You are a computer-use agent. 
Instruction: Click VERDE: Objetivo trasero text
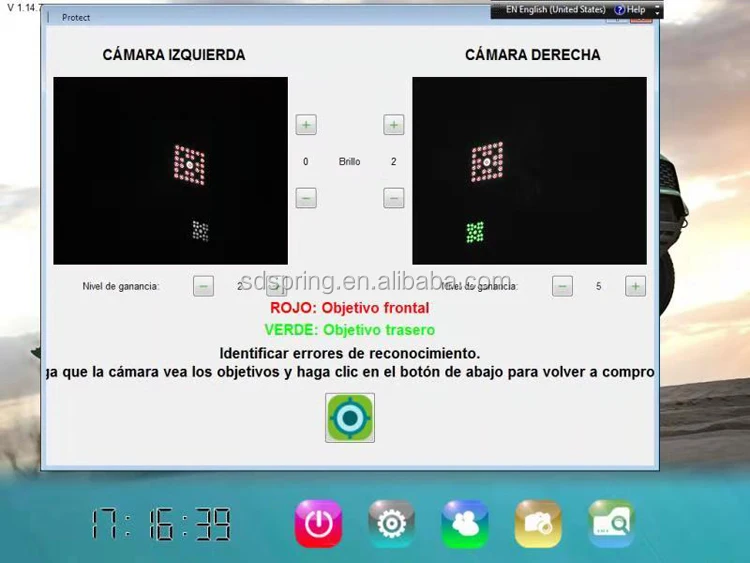pyautogui.click(x=350, y=330)
